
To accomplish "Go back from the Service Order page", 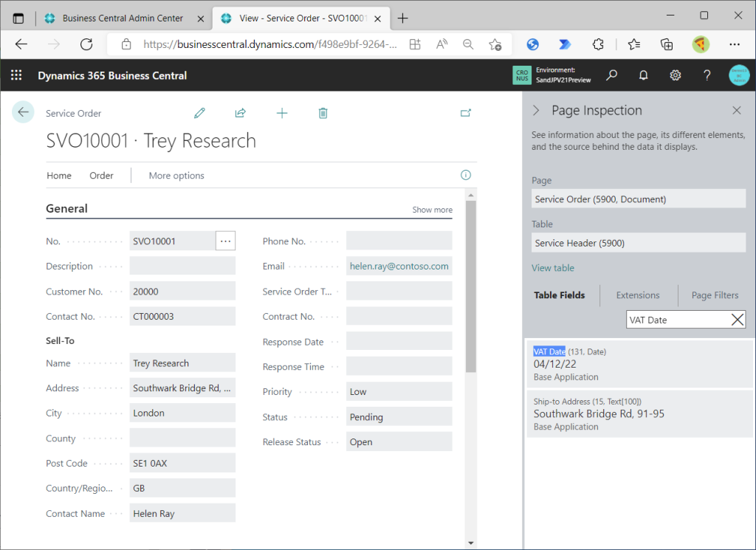I will coord(23,112).
